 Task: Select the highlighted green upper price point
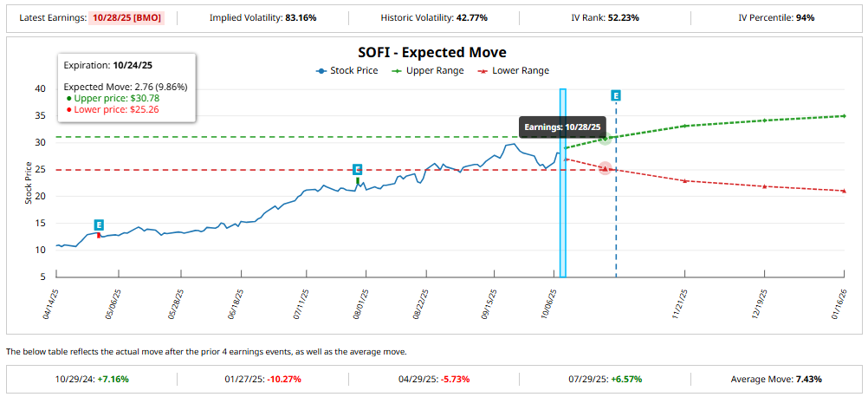coord(605,139)
